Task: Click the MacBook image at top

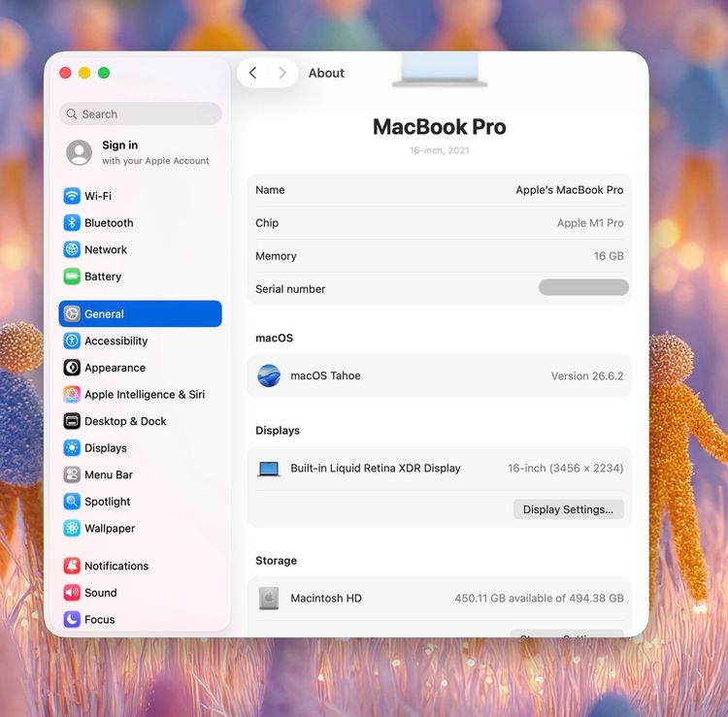Action: coord(440,69)
